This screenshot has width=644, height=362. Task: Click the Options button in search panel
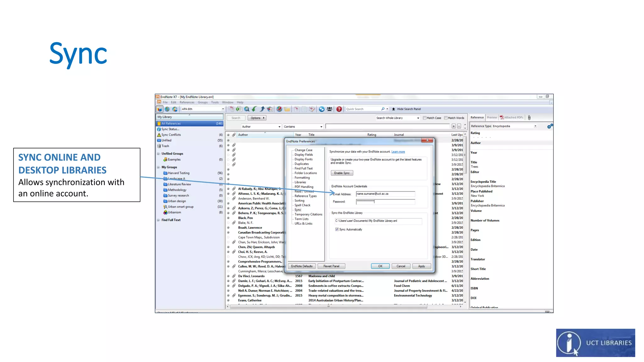pyautogui.click(x=257, y=118)
